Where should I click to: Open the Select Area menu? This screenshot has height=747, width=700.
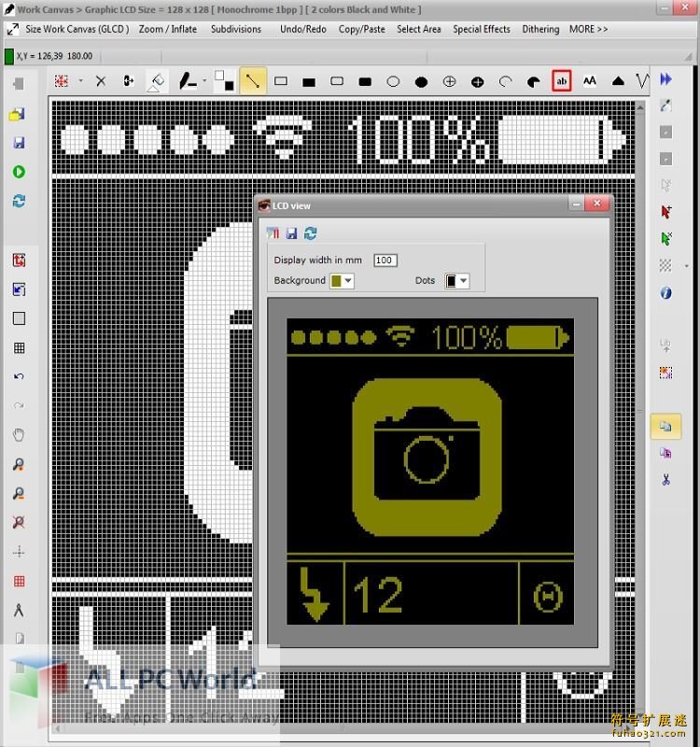pos(418,29)
